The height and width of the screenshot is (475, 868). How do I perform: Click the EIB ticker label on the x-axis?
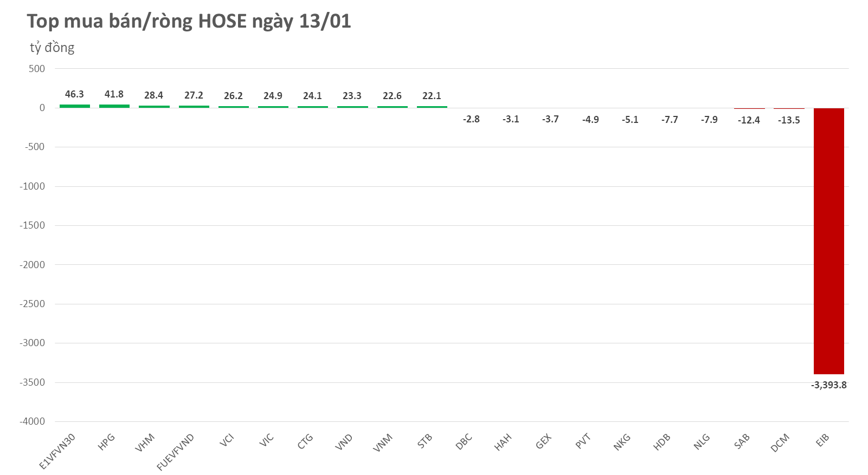point(822,440)
